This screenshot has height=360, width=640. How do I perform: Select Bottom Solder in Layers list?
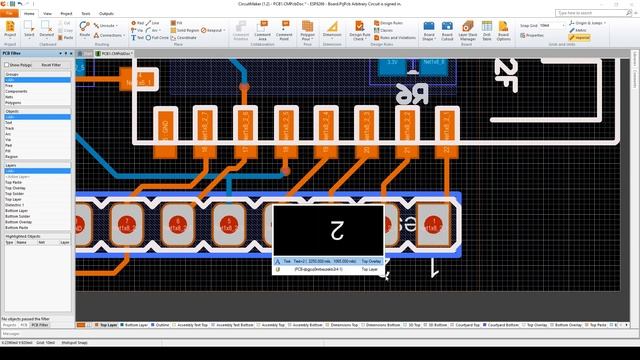[37, 216]
